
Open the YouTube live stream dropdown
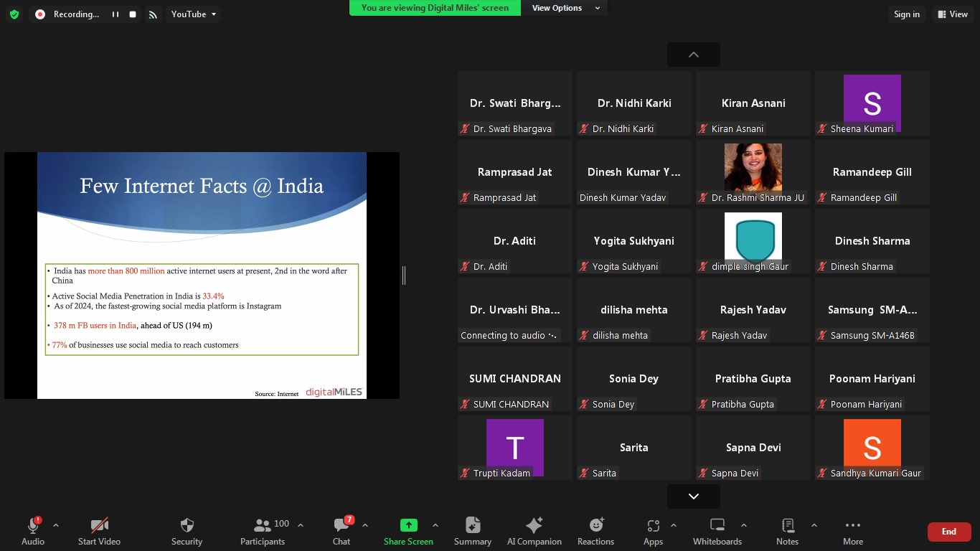pos(193,14)
